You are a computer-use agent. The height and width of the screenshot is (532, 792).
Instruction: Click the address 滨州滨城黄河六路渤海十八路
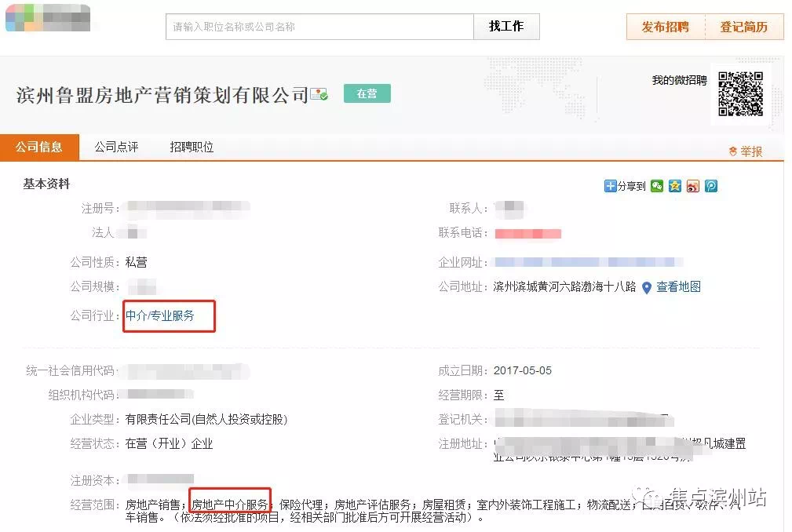click(x=564, y=287)
